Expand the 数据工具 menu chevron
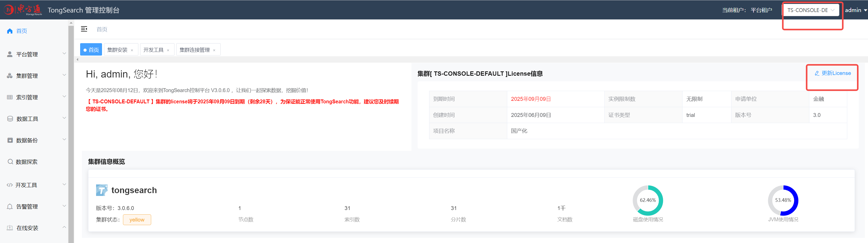Viewport: 868px width, 243px height. [x=64, y=118]
